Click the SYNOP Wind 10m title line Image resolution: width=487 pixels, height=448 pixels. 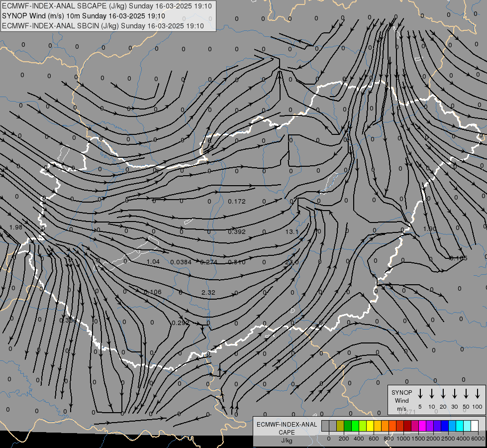[84, 16]
